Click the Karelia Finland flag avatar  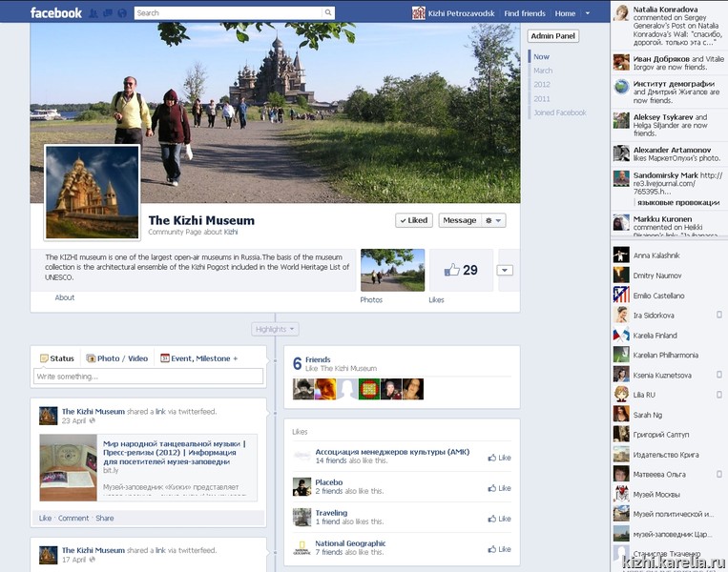621,335
